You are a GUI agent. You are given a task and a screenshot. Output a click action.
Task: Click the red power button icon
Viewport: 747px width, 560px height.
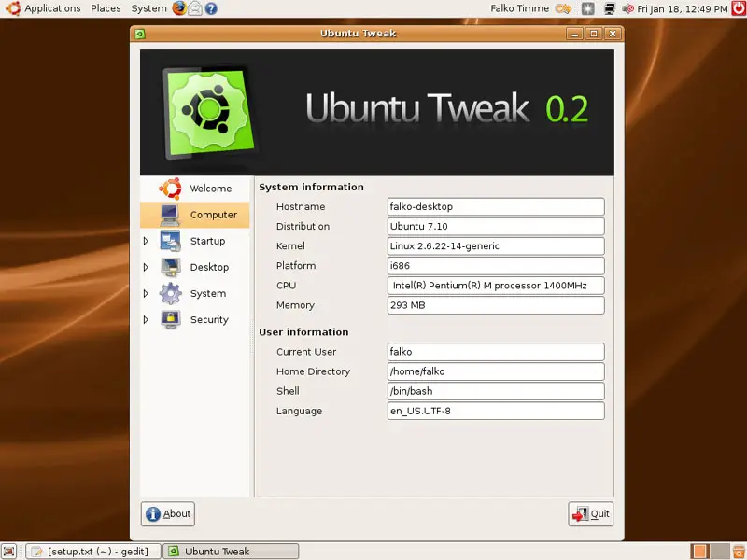(739, 8)
